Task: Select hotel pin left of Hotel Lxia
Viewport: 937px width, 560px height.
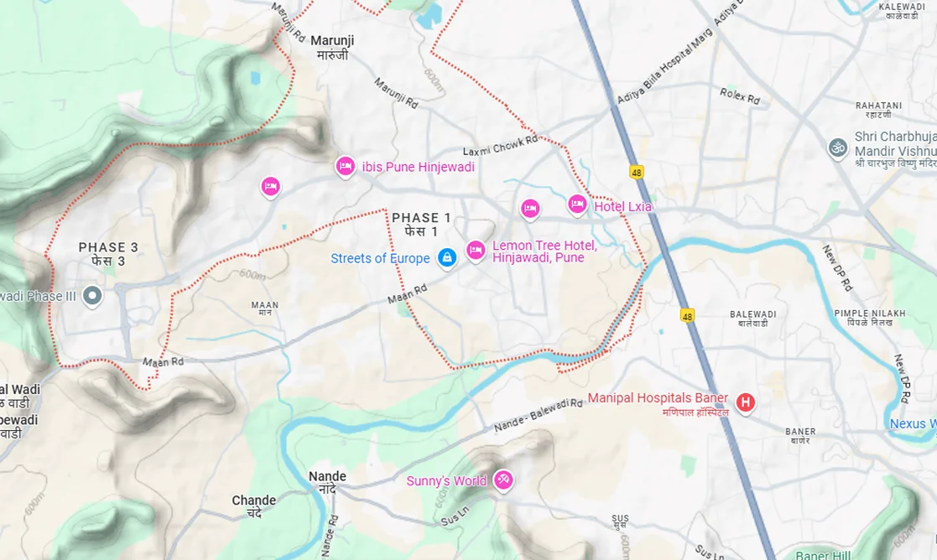Action: click(529, 210)
